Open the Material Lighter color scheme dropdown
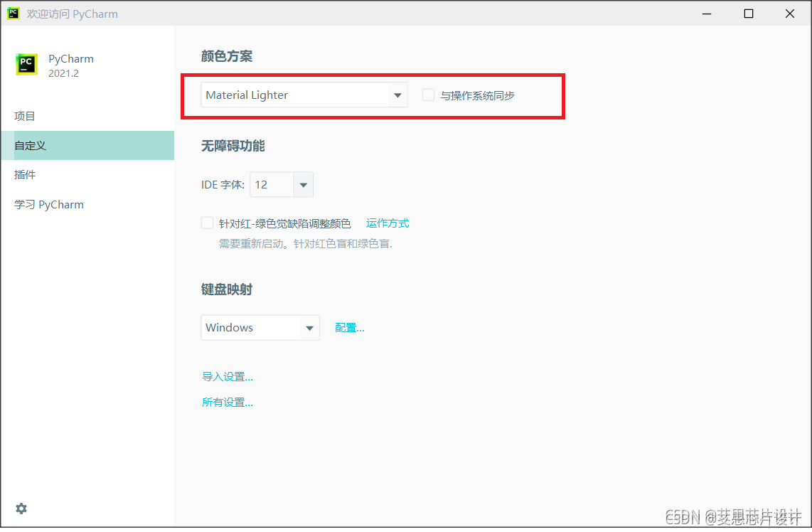This screenshot has width=812, height=532. click(304, 95)
